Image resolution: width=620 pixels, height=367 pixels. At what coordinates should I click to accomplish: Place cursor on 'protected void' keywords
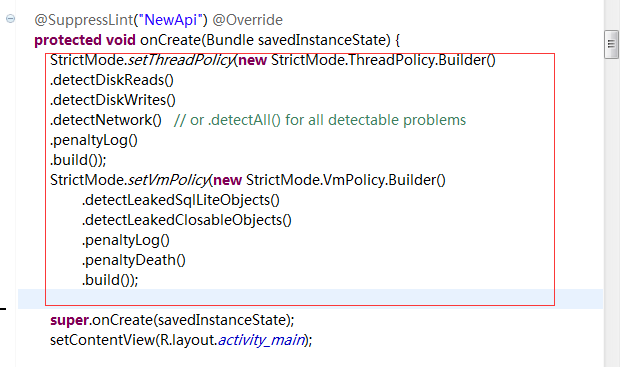[85, 40]
